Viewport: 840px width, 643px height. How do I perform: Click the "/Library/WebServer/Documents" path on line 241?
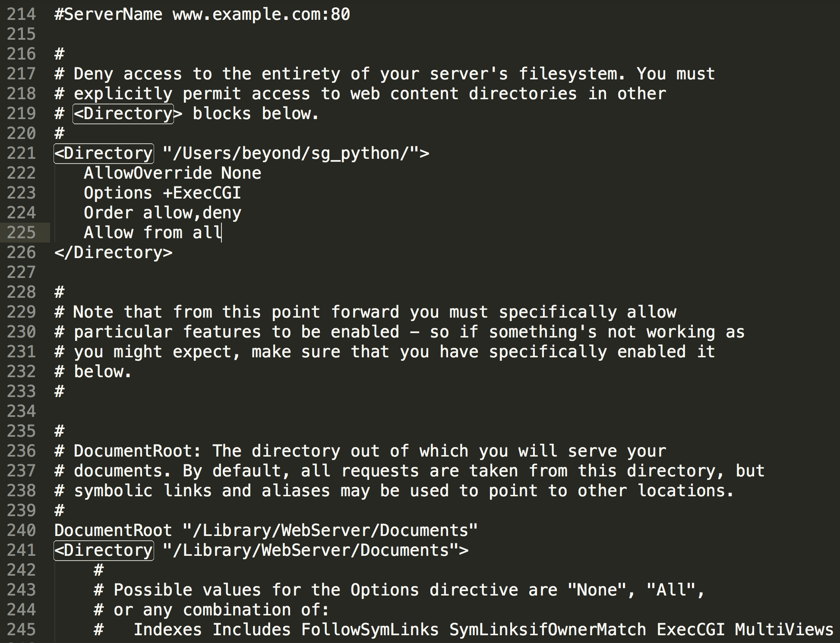310,550
